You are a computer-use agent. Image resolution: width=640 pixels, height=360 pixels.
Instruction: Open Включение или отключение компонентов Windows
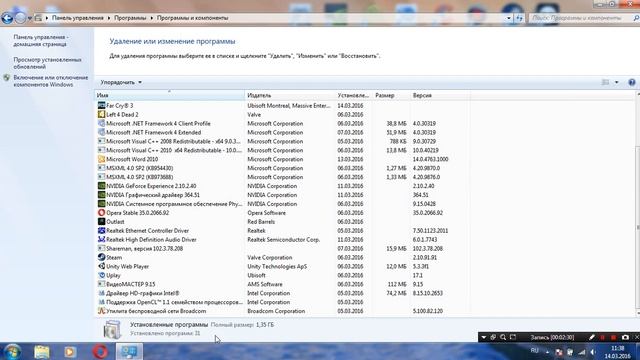pyautogui.click(x=51, y=81)
